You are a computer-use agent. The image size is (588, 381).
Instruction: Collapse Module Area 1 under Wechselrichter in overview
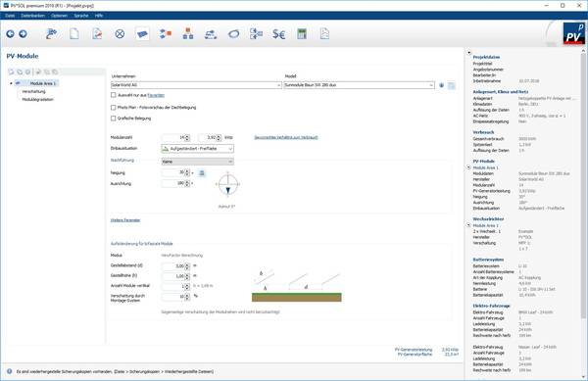[x=468, y=225]
